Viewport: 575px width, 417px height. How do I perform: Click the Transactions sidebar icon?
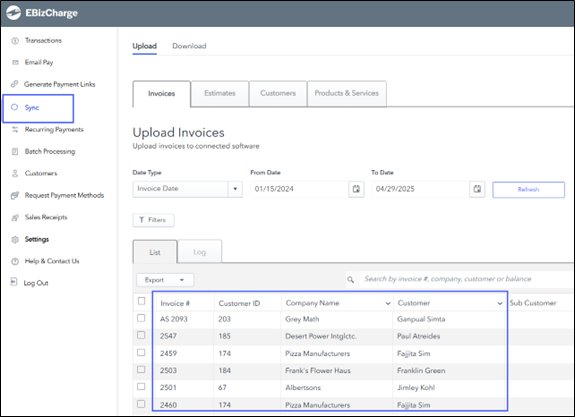click(x=15, y=41)
